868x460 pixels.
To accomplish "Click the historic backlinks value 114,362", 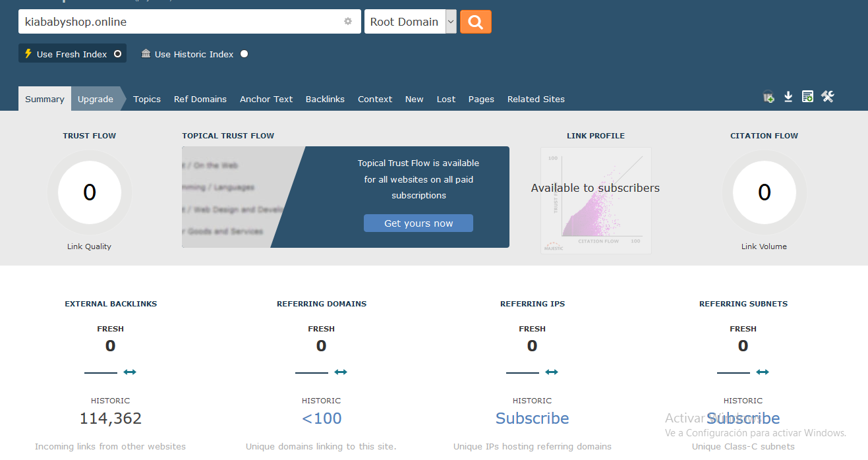I will 111,418.
